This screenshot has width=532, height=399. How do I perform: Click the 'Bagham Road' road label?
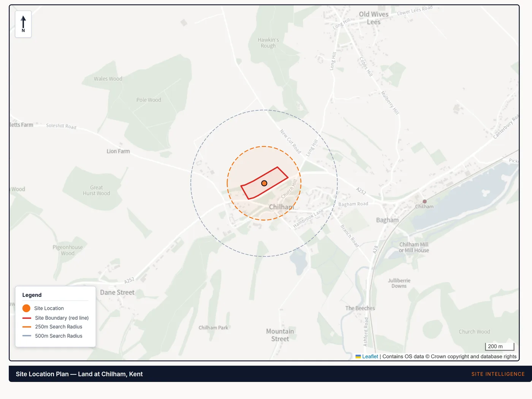tap(353, 204)
